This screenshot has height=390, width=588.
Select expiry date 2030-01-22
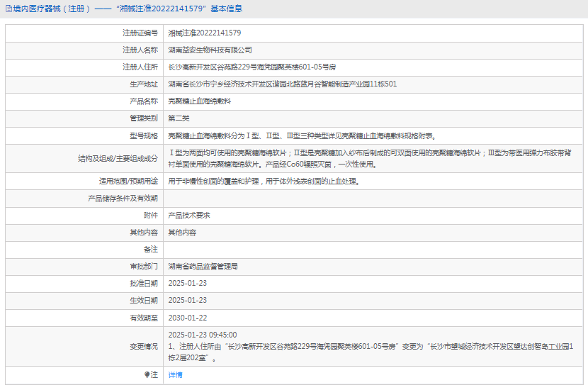tap(188, 318)
